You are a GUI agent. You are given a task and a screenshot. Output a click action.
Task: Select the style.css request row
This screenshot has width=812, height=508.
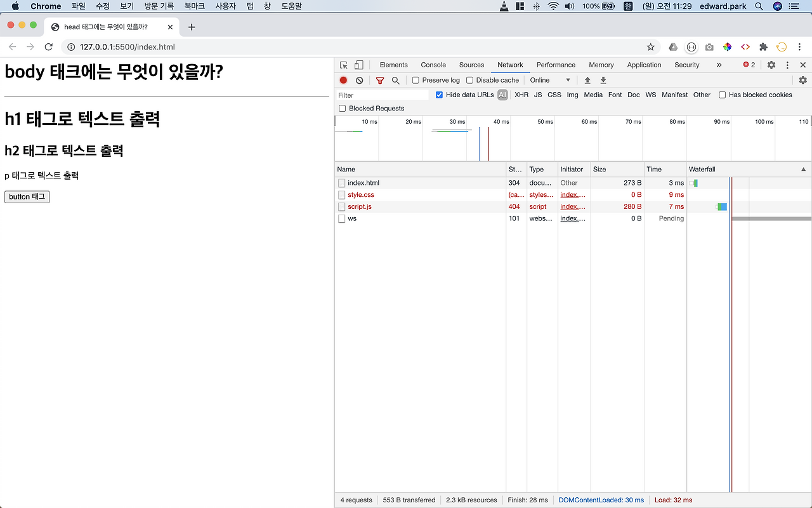tap(573, 195)
